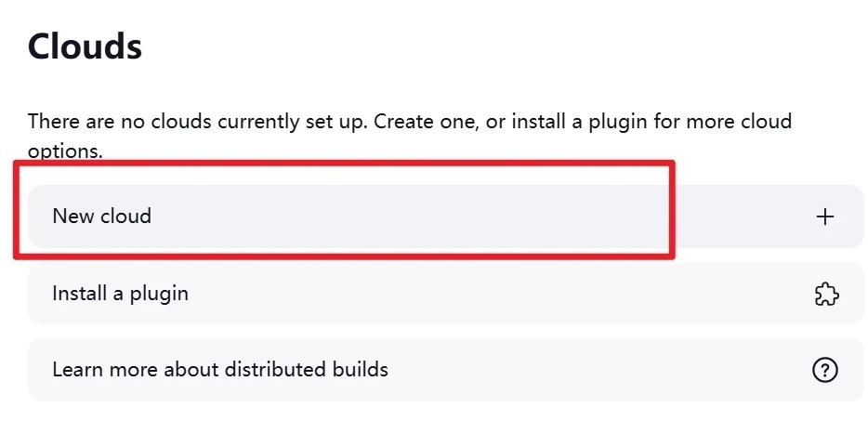This screenshot has height=447, width=868.
Task: Create a cloud using the + icon
Action: coord(824,217)
